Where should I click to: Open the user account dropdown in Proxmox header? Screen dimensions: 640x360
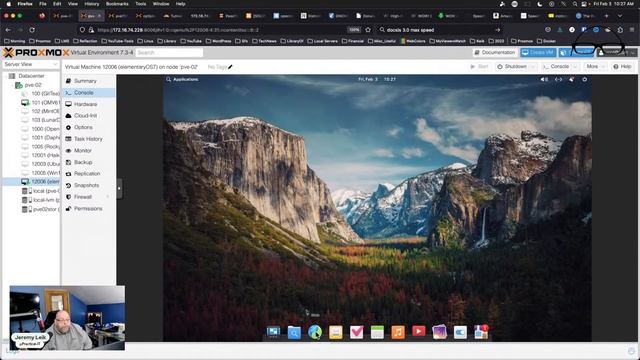pyautogui.click(x=617, y=53)
